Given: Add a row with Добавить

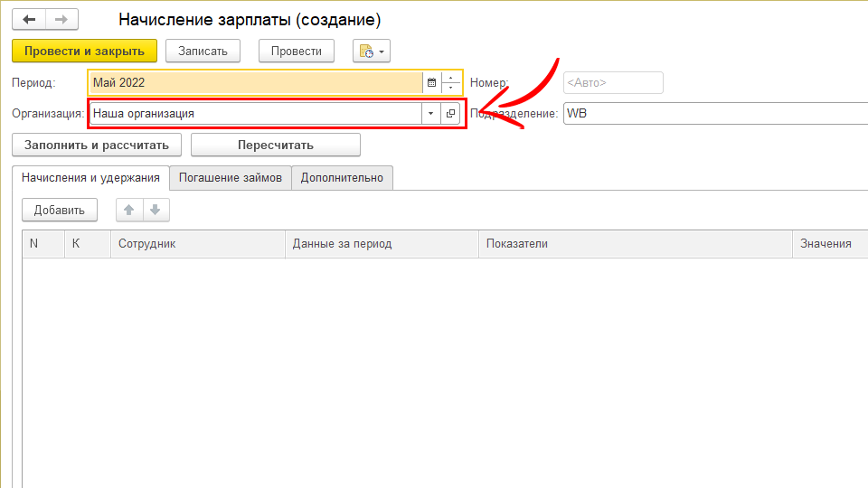Looking at the screenshot, I should pos(60,211).
